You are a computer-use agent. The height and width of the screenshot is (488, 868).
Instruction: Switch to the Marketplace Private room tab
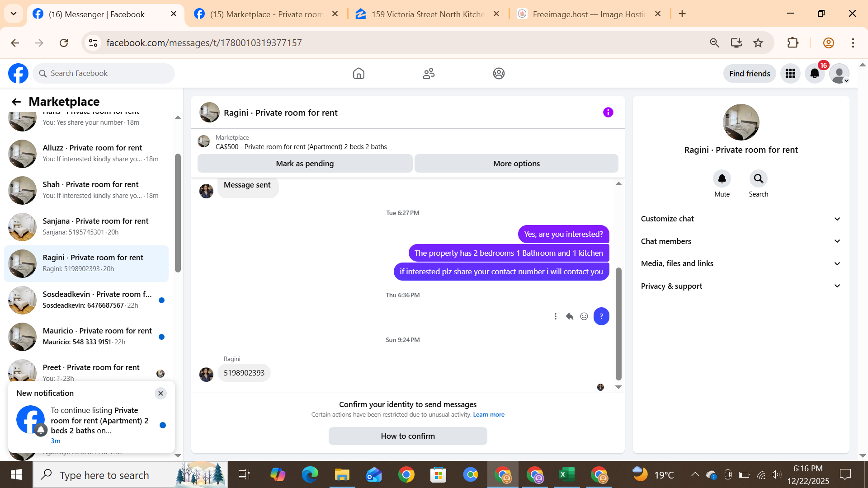267,14
